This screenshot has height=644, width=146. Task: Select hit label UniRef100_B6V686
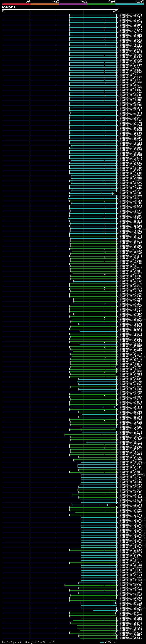(131, 55)
